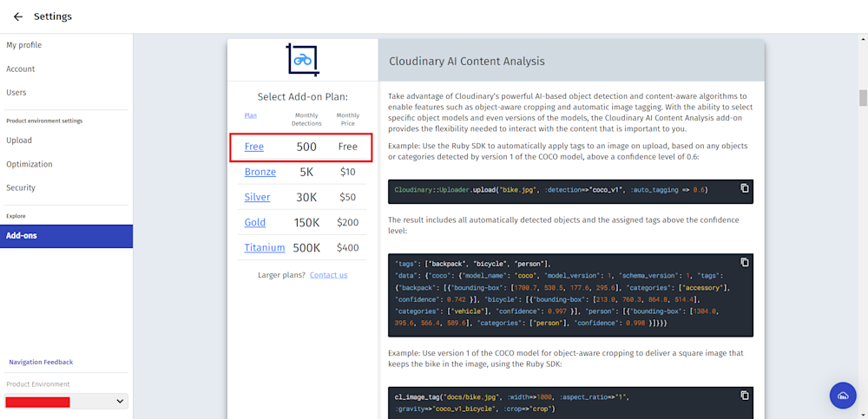Click the 30K detections value
The height and width of the screenshot is (419, 868).
point(306,197)
